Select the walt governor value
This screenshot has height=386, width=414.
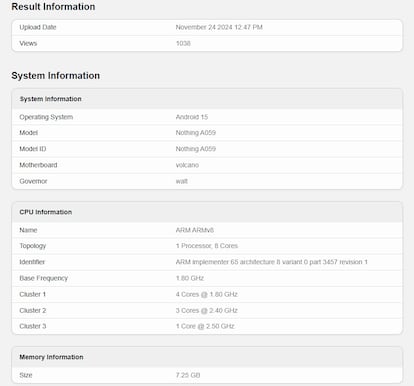(x=182, y=181)
